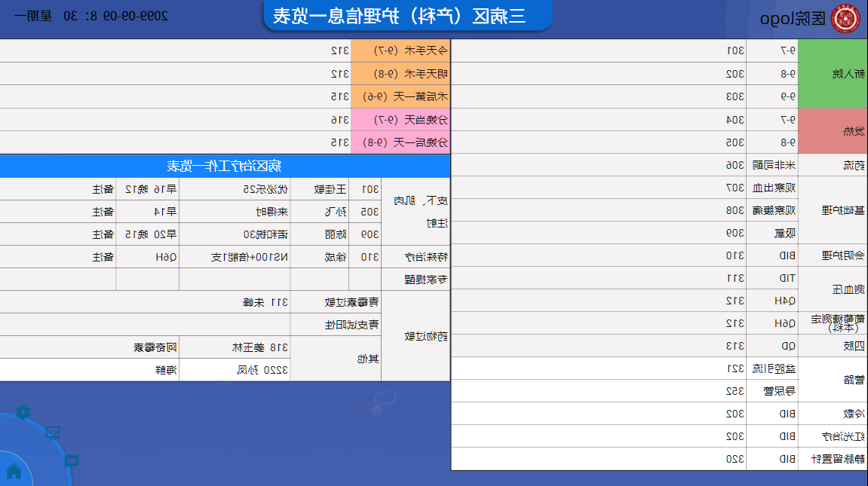The width and height of the screenshot is (868, 486).
Task: Click the 明天手术 (9-8) orange cell
Action: click(400, 74)
